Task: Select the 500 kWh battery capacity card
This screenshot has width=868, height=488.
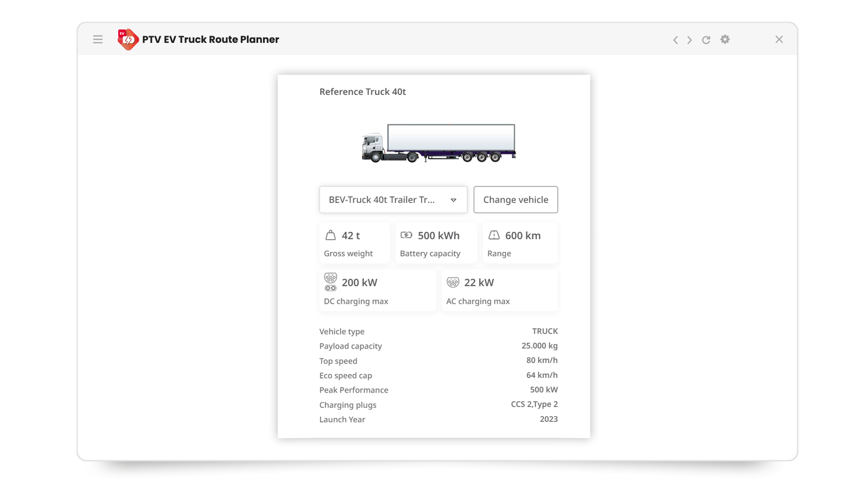Action: (436, 243)
